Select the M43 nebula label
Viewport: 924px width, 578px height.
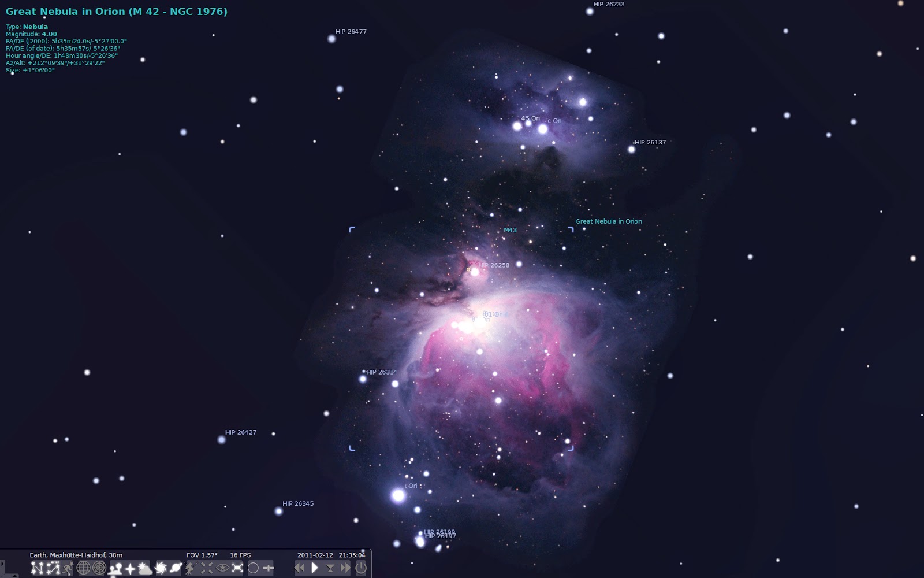point(510,230)
